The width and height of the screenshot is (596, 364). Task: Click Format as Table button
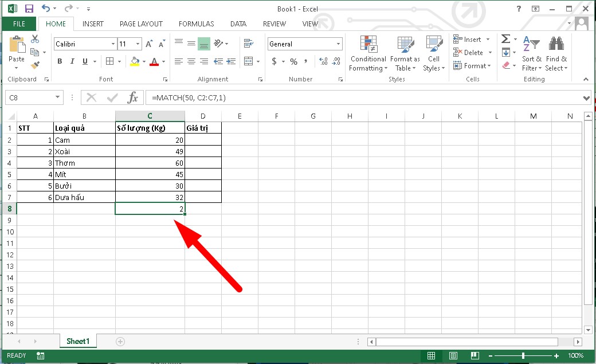[405, 53]
